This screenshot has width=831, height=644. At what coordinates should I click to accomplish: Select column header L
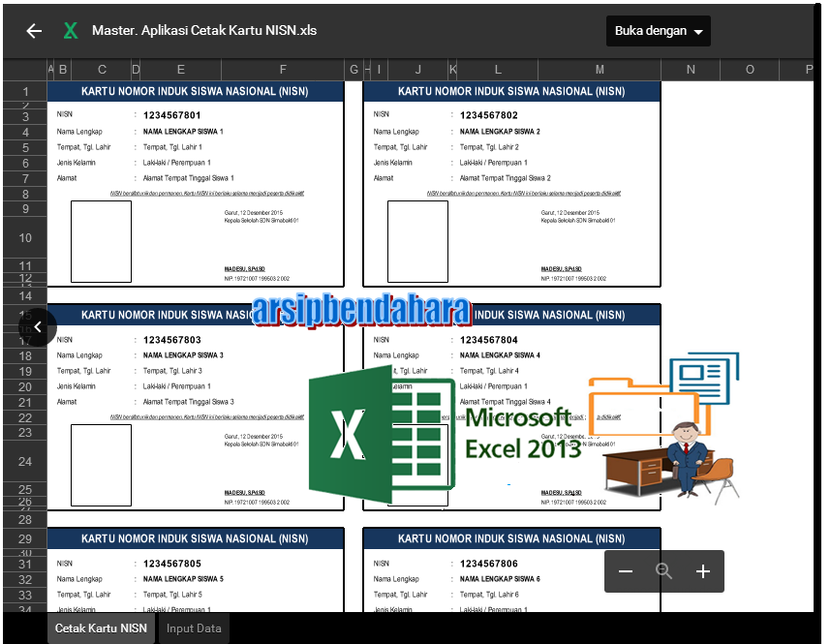coord(498,70)
